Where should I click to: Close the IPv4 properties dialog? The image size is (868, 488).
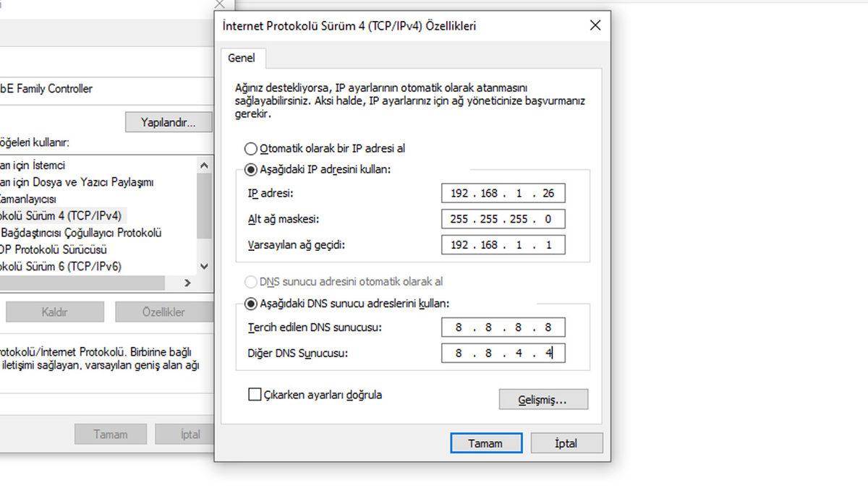coord(595,25)
